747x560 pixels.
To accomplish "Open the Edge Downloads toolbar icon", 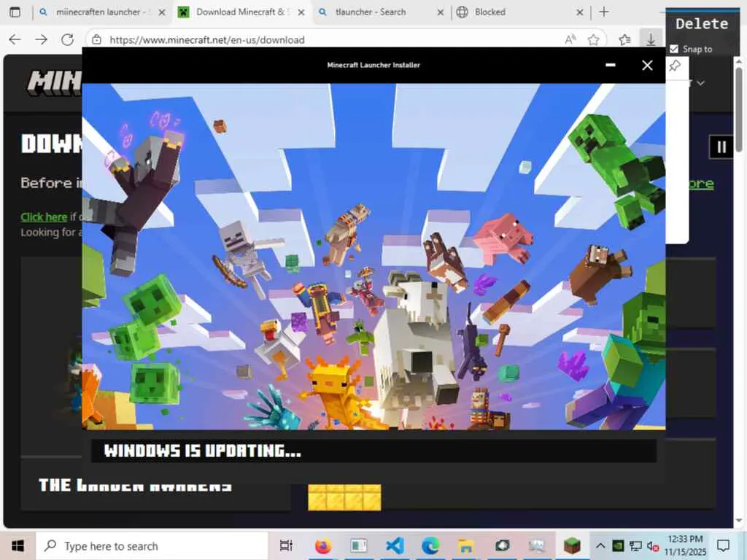I will 651,39.
